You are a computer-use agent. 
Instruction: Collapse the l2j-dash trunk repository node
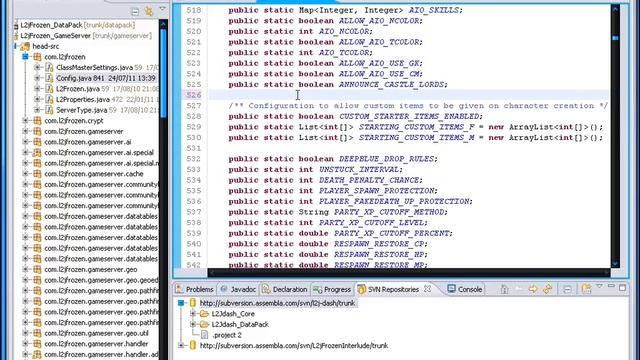pyautogui.click(x=181, y=303)
